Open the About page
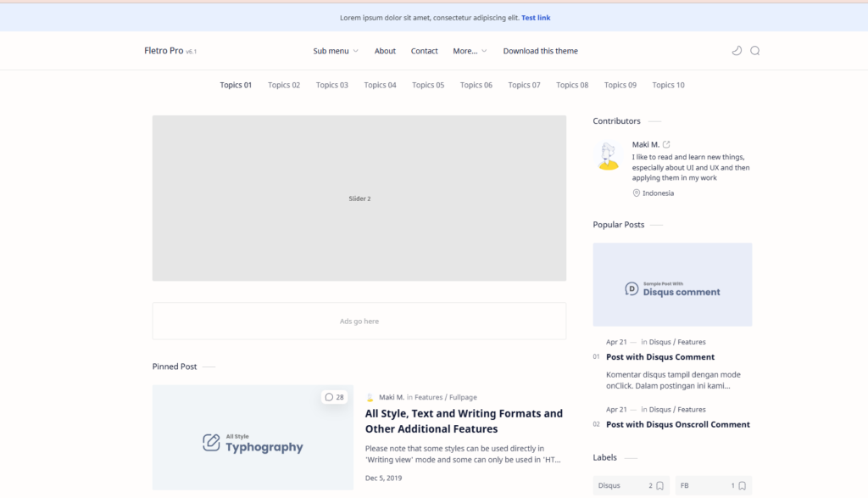 point(385,51)
